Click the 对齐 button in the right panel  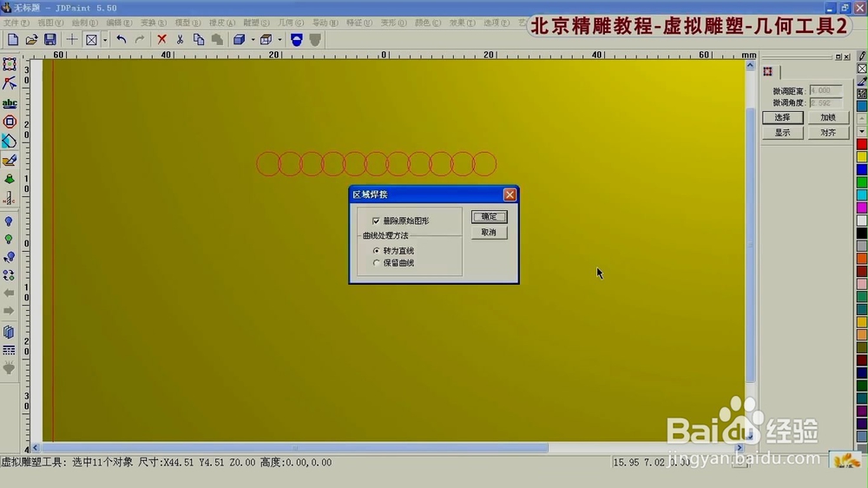tap(828, 133)
